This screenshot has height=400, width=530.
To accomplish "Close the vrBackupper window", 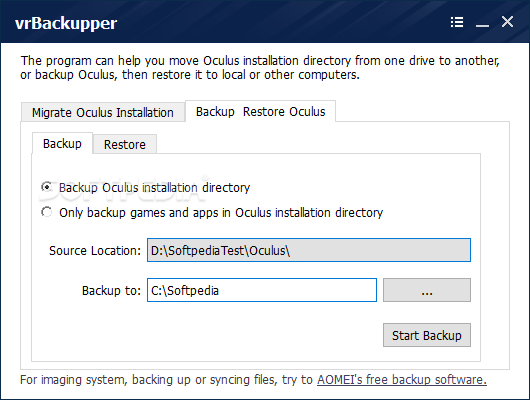I will pos(507,22).
